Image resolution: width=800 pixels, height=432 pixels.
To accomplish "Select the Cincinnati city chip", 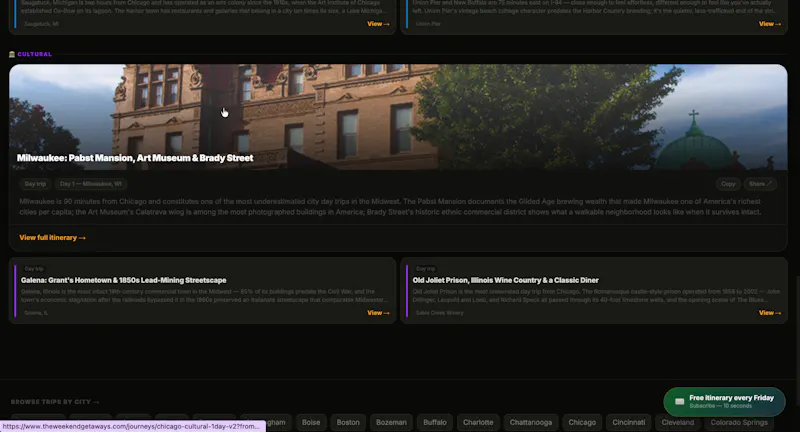I will pos(629,422).
